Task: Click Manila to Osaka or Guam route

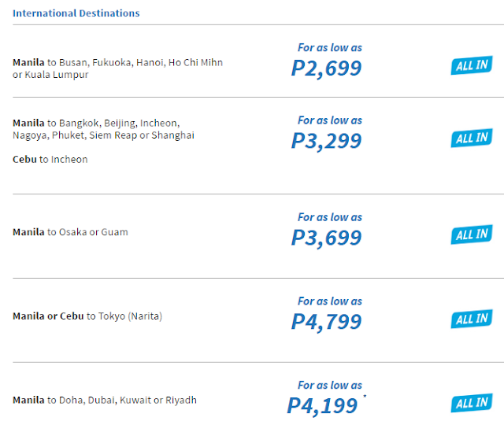Action: (70, 232)
